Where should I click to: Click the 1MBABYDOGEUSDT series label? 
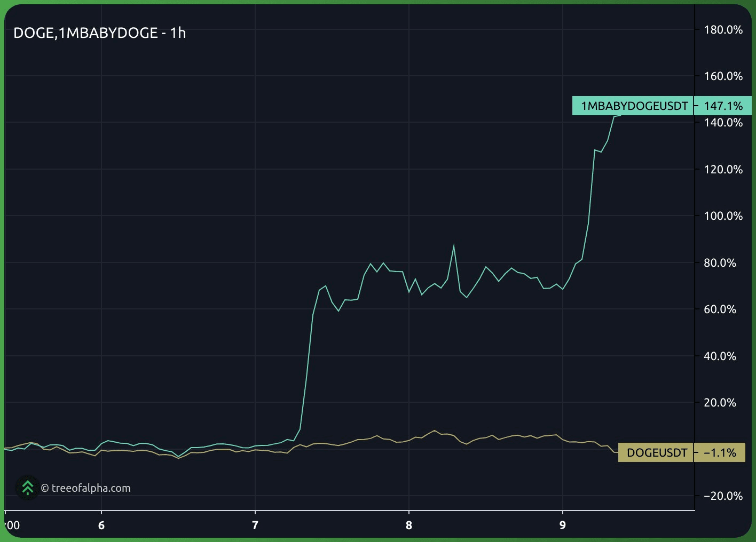(x=634, y=106)
